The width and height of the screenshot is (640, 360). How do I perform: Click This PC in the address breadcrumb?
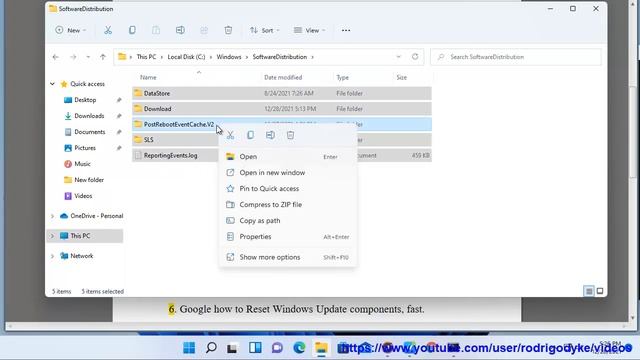(146, 57)
